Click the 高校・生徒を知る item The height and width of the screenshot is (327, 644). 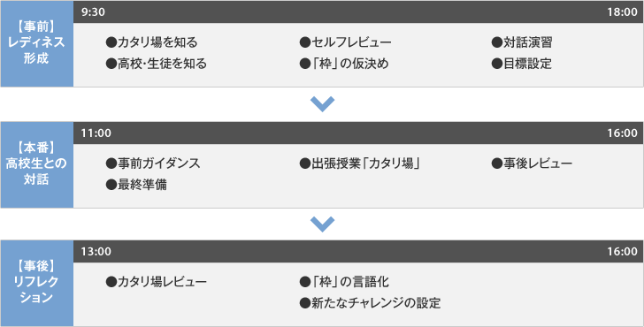(x=156, y=64)
